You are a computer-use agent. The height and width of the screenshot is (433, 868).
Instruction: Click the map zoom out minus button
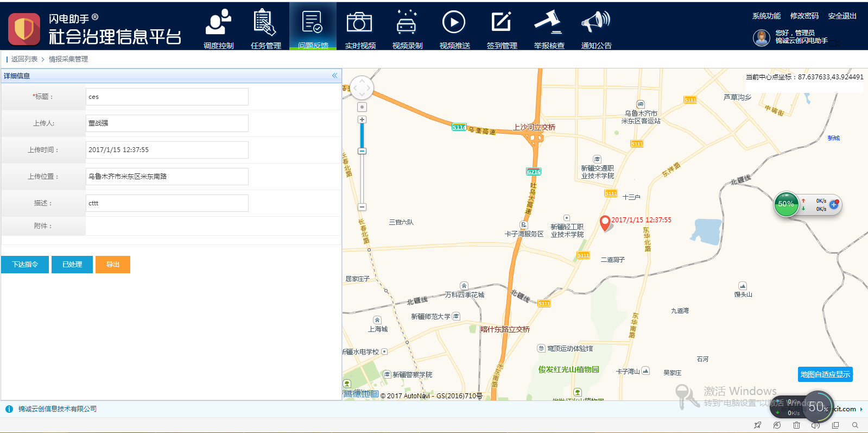[362, 207]
